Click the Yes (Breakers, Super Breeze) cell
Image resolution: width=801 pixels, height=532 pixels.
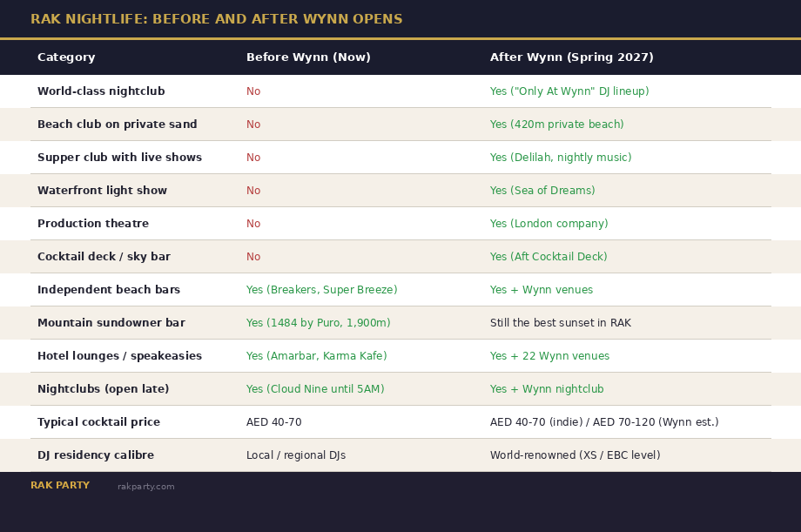coord(321,290)
